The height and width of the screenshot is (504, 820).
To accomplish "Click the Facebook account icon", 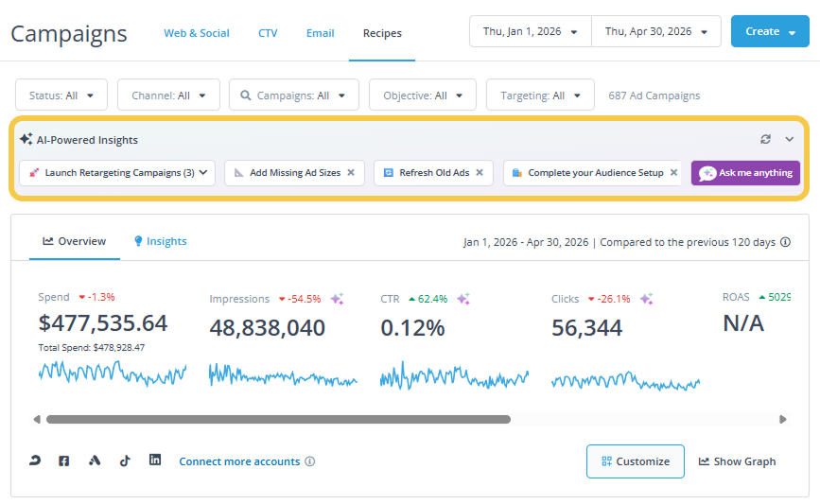I will pyautogui.click(x=63, y=461).
